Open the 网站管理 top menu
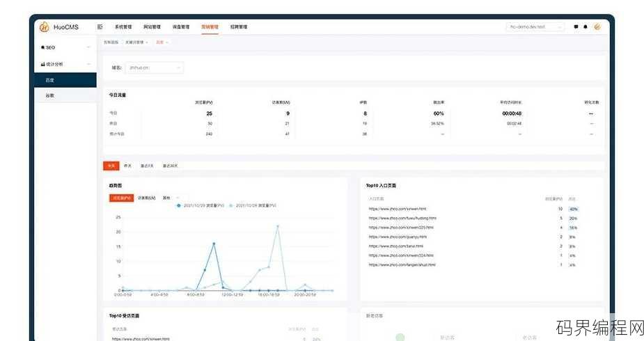 (152, 26)
